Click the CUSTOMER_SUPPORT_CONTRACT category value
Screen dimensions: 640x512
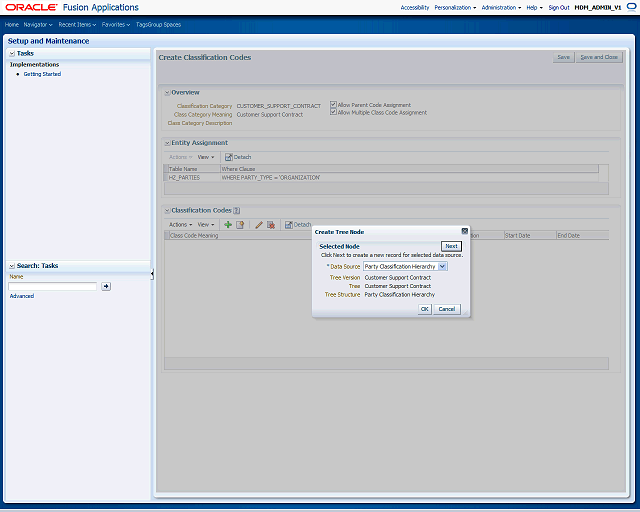click(x=278, y=106)
